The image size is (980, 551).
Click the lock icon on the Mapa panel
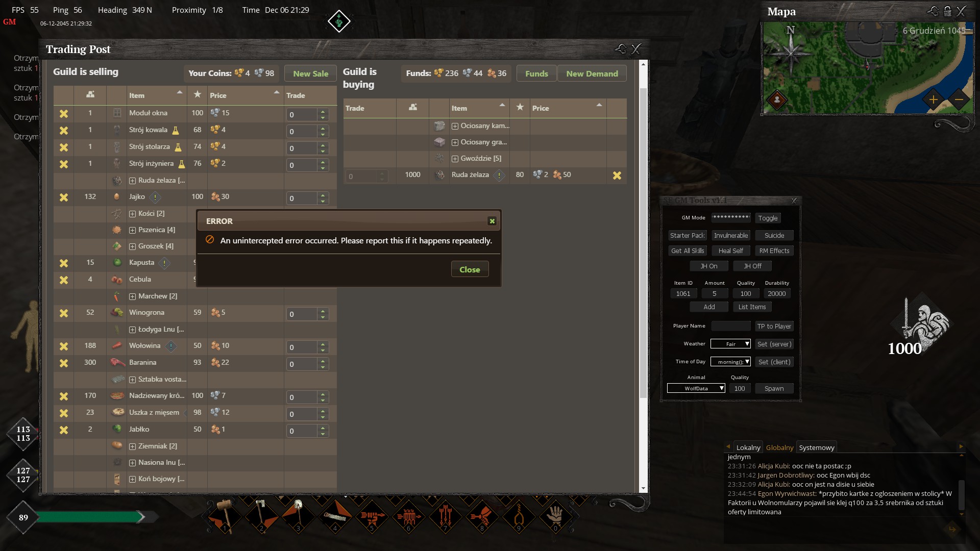pos(947,11)
